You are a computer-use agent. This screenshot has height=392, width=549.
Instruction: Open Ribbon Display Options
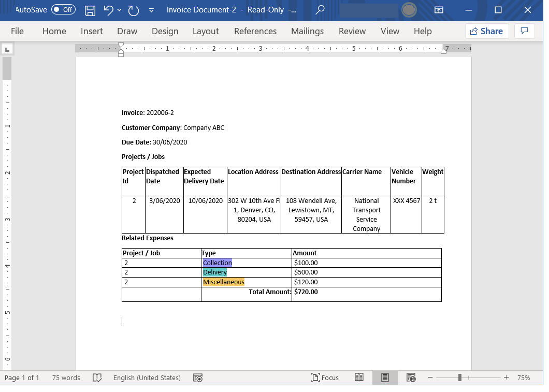tap(439, 10)
